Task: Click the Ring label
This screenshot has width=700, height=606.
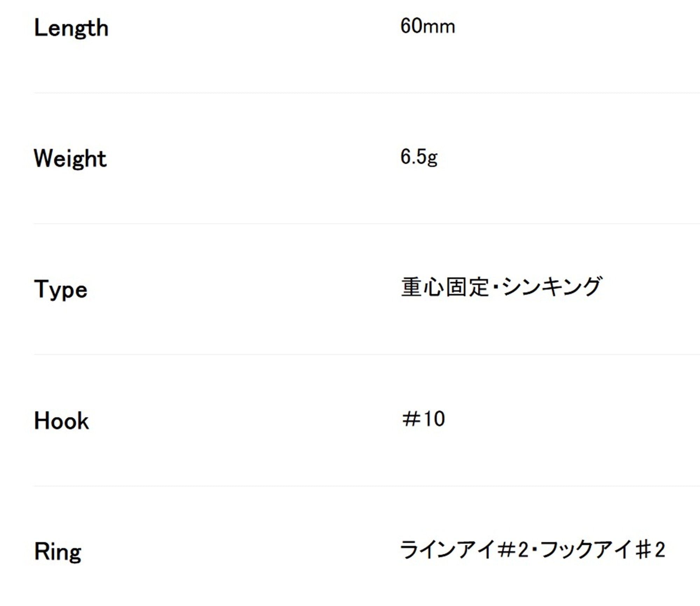Action: pos(58,552)
